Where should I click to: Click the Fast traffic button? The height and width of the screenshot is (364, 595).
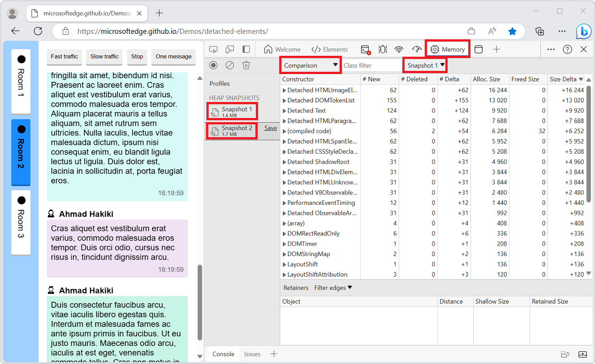click(x=64, y=57)
